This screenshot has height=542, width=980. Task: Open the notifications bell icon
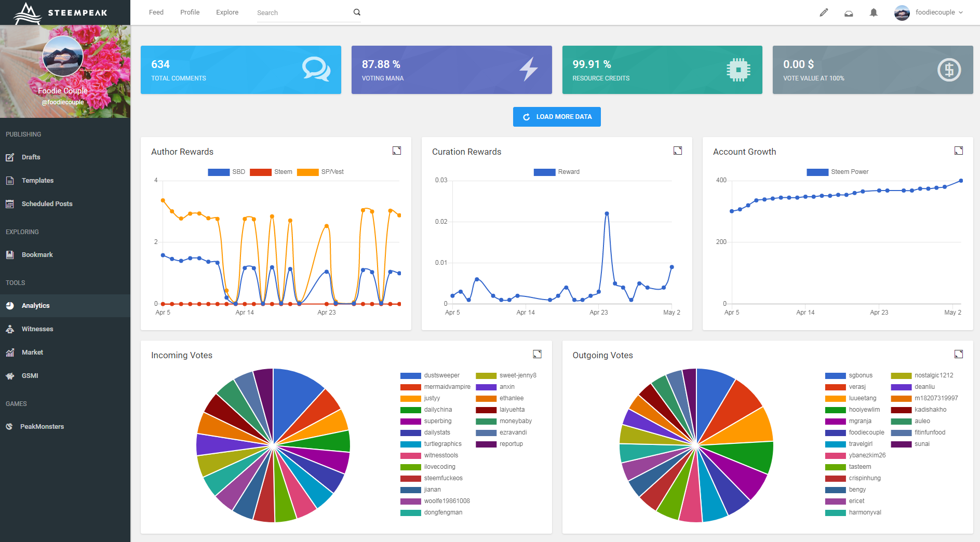pyautogui.click(x=874, y=12)
